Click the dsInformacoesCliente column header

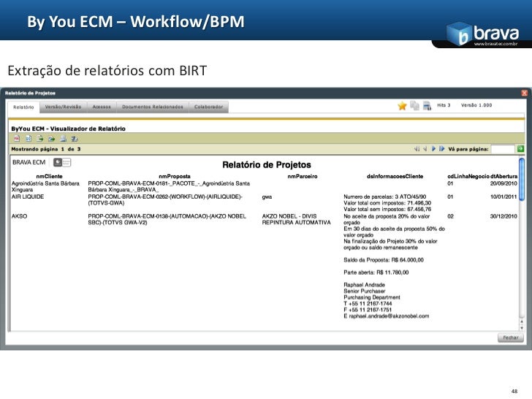click(x=395, y=176)
